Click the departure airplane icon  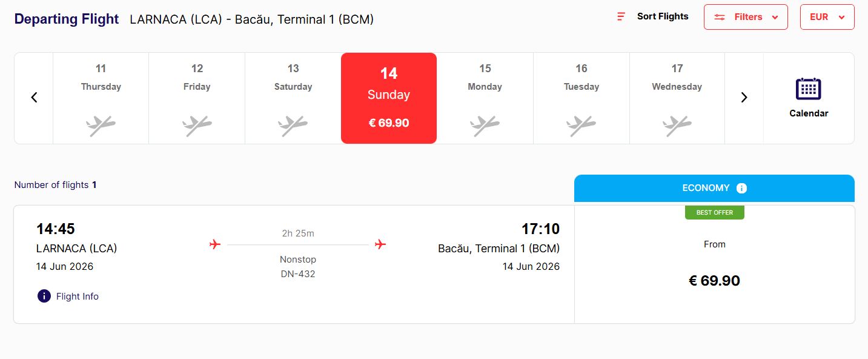pos(214,244)
